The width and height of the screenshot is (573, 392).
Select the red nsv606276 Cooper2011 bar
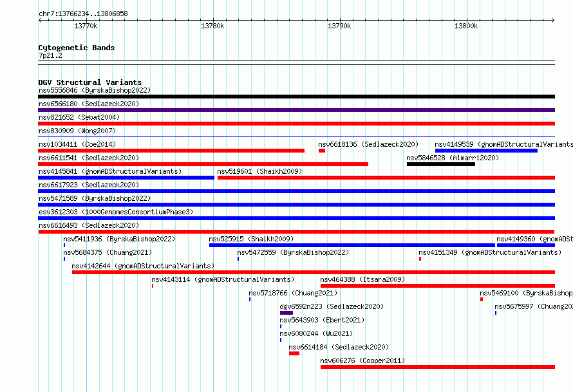tap(438, 367)
